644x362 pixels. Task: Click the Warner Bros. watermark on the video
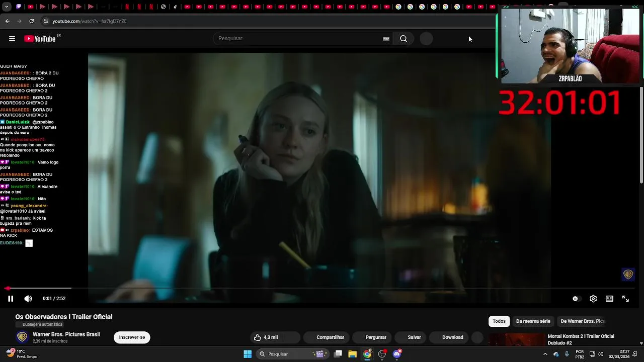pos(628,275)
